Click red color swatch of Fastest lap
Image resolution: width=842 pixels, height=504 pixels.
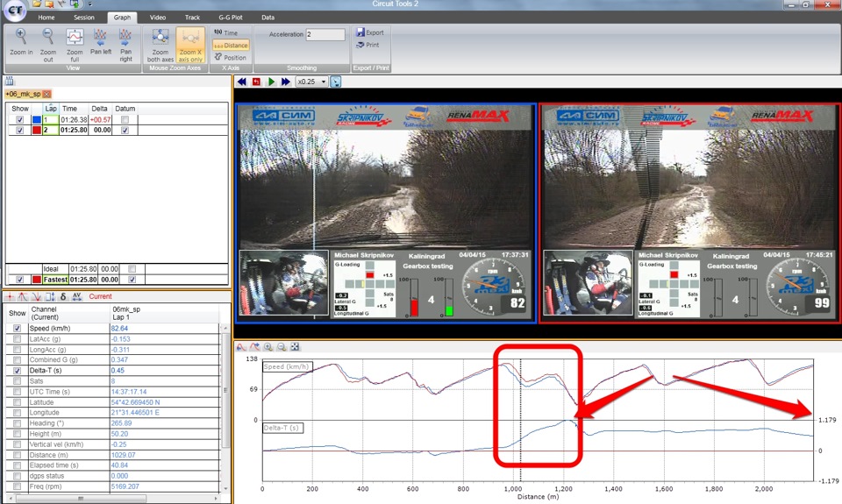point(37,280)
